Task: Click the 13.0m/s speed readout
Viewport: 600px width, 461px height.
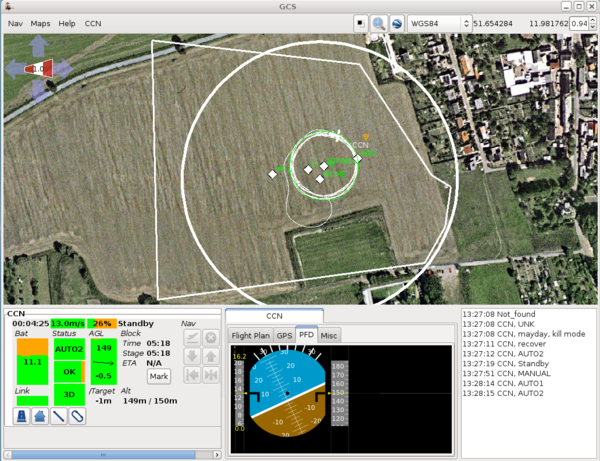Action: (68, 324)
